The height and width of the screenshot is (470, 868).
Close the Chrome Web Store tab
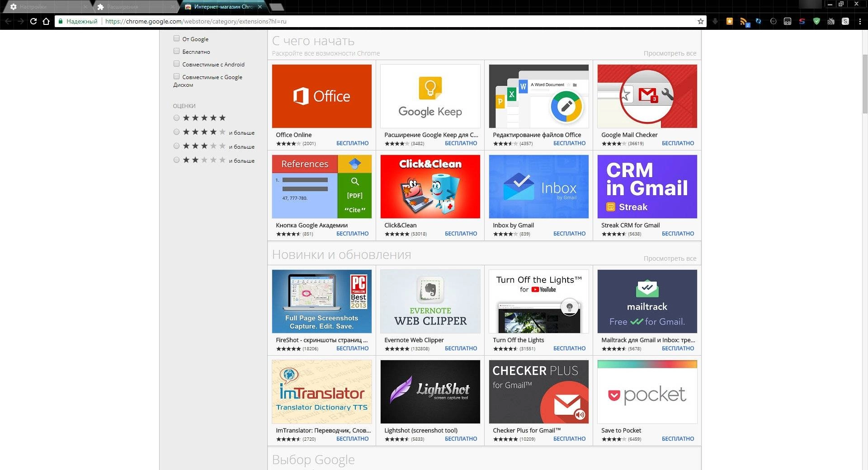[x=259, y=7]
